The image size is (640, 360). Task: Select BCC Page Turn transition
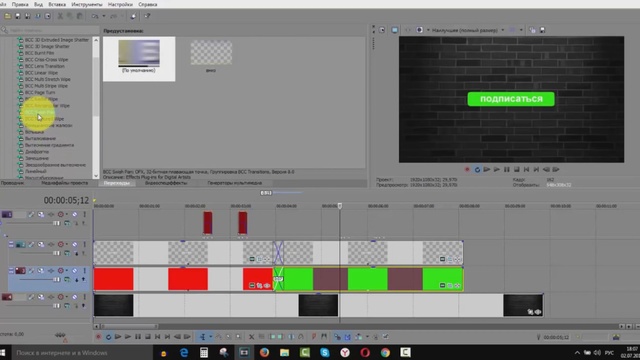pos(40,92)
